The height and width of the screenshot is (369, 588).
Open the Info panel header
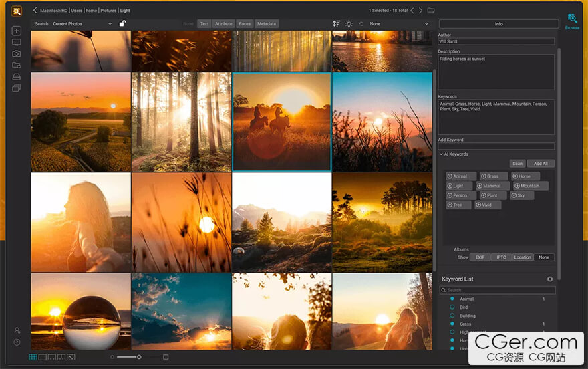(x=498, y=23)
